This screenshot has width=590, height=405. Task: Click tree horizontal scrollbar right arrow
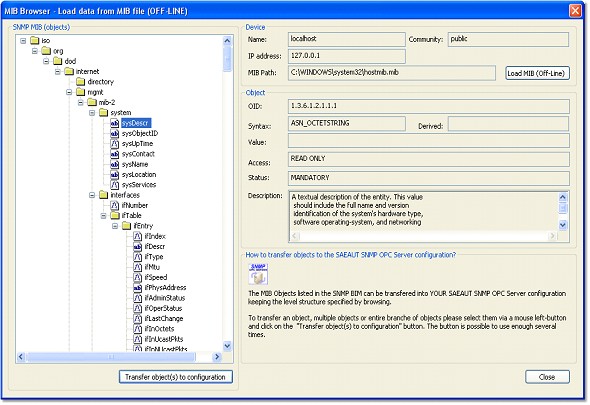point(217,357)
